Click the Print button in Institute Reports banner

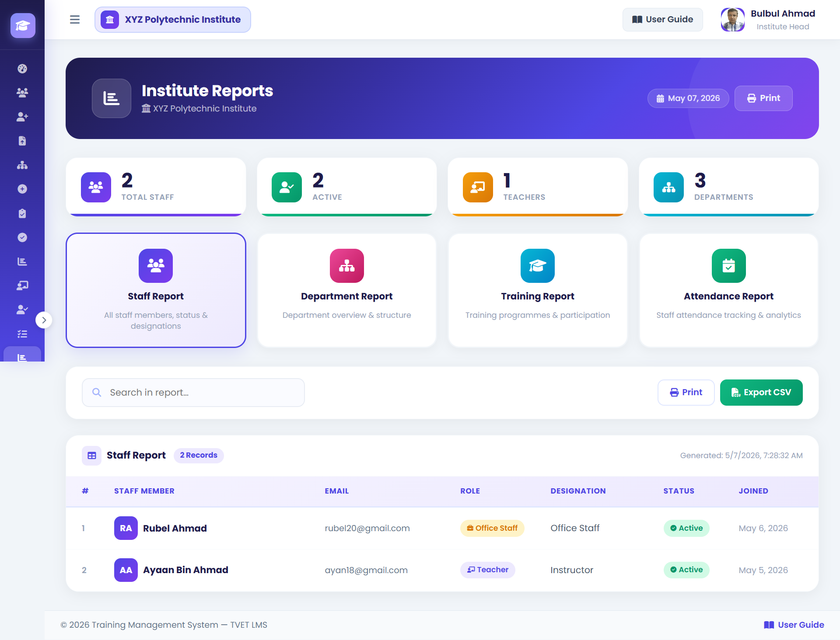pos(763,98)
